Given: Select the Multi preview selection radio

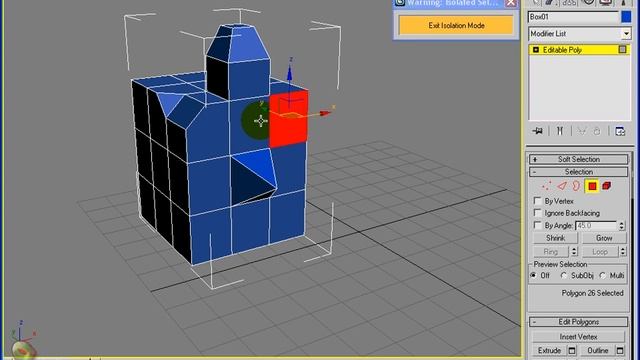Looking at the screenshot, I should pos(603,276).
